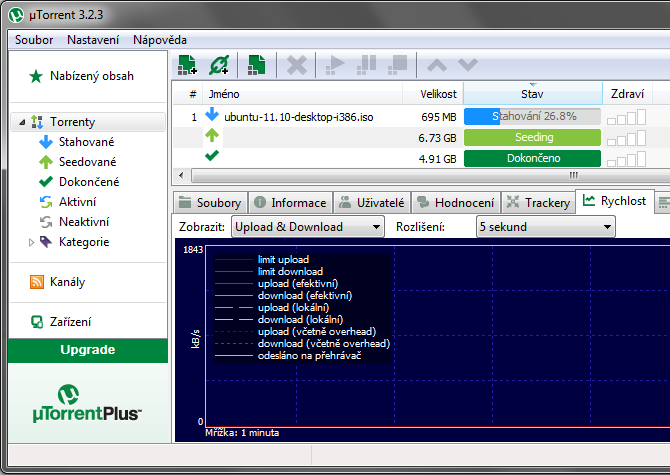Switch to the Hodnocení tab
670x475 pixels.
pyautogui.click(x=455, y=202)
